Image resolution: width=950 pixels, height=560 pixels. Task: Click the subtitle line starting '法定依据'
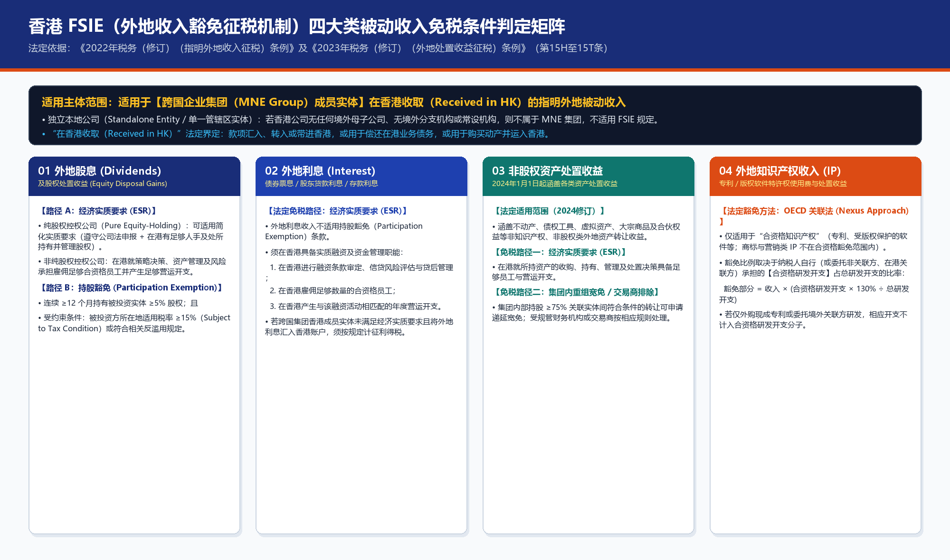coord(318,48)
